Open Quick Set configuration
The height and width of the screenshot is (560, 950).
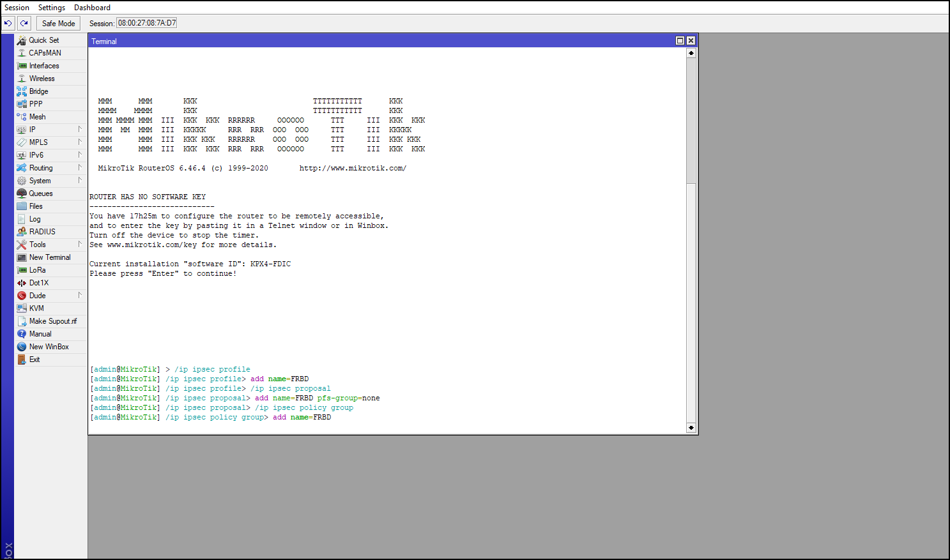click(43, 40)
